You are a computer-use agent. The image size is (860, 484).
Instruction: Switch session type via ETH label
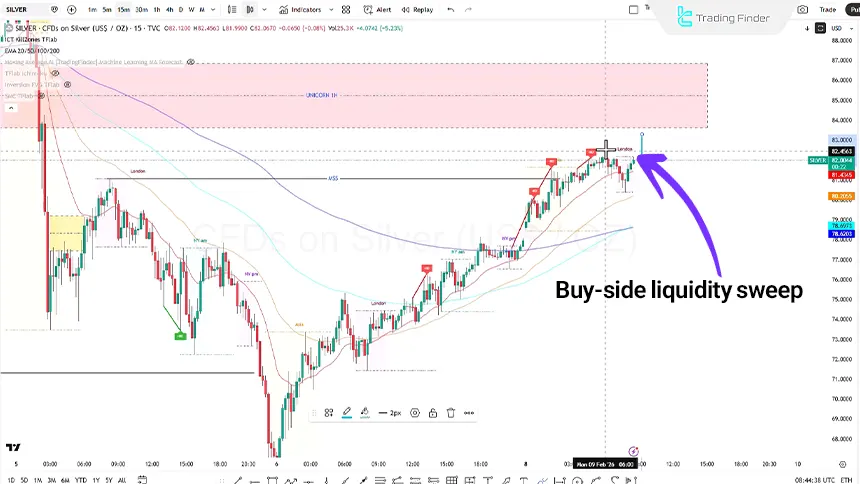click(846, 480)
